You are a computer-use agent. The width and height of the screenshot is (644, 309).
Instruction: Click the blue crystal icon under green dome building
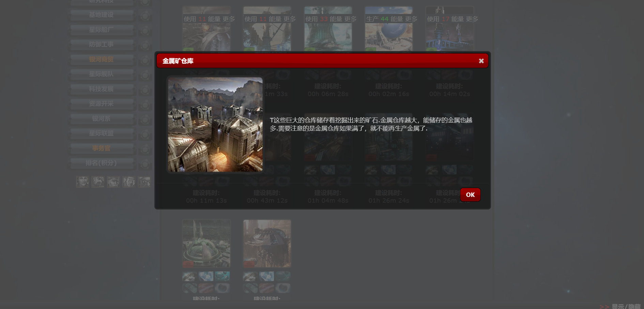(x=206, y=276)
